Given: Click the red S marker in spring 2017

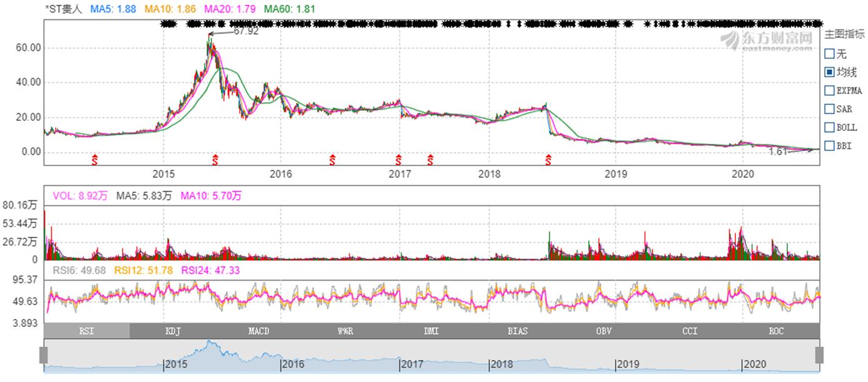Looking at the screenshot, I should click(x=431, y=159).
